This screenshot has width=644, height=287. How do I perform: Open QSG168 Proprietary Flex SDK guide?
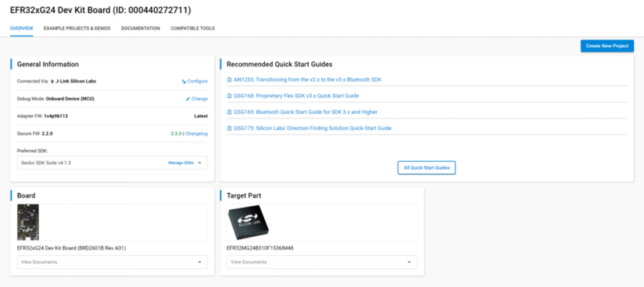296,96
